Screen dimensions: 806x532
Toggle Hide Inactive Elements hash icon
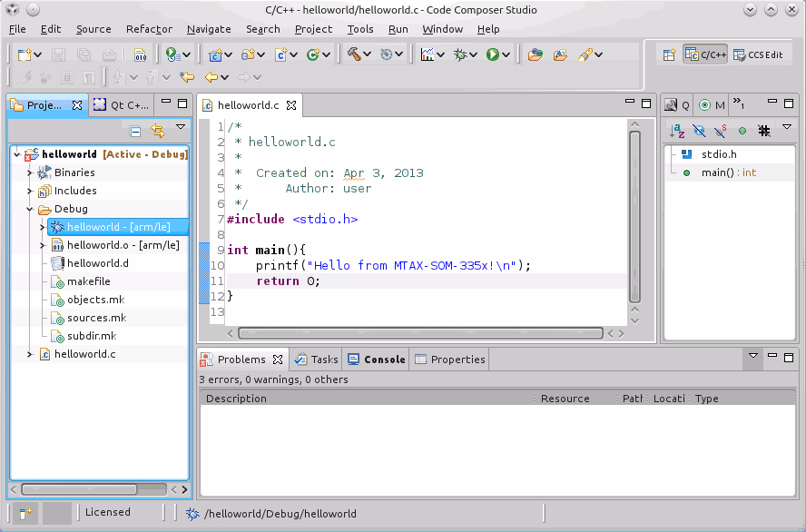coord(764,131)
